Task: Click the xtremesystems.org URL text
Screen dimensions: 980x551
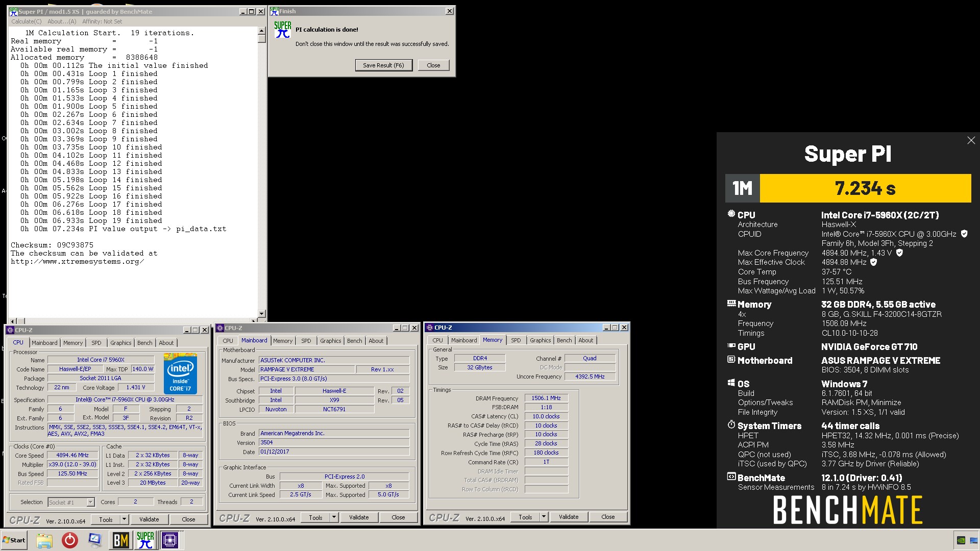Action: point(77,262)
